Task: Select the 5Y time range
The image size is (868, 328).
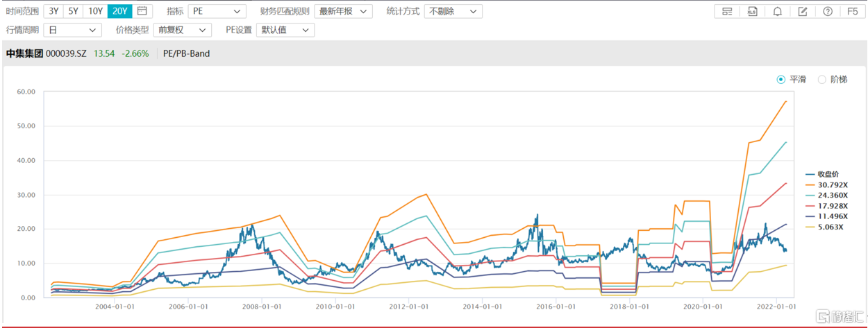Action: click(x=74, y=11)
